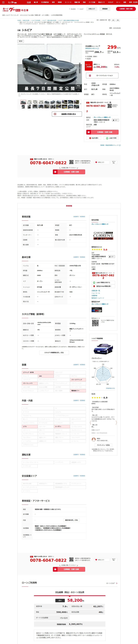Select the first car photo thumbnail
This screenshot has height=644, width=138.
pos(23,102)
